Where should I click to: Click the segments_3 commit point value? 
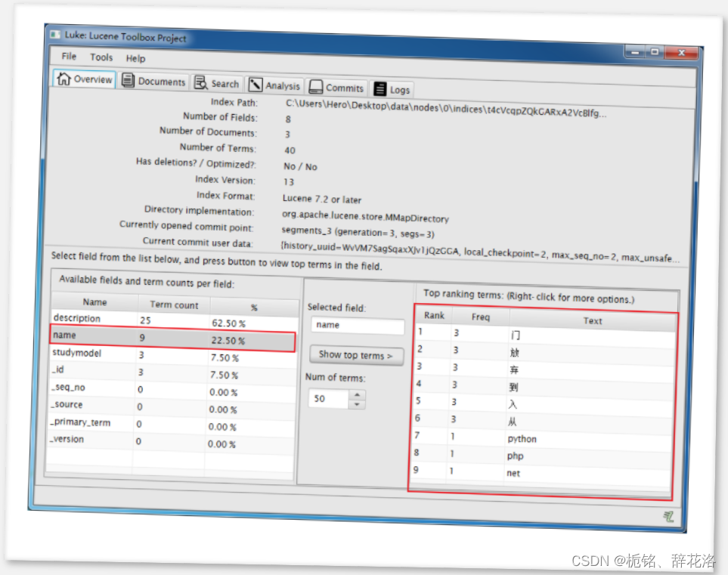point(358,231)
